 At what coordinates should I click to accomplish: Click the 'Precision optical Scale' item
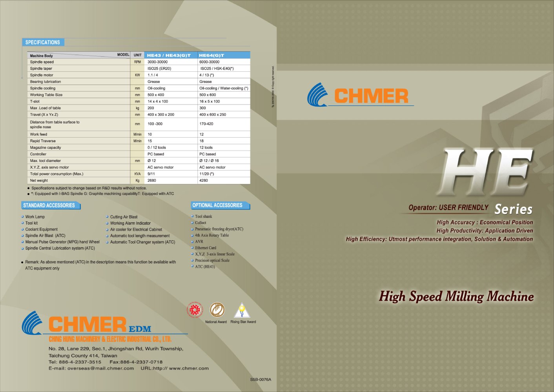pyautogui.click(x=212, y=260)
